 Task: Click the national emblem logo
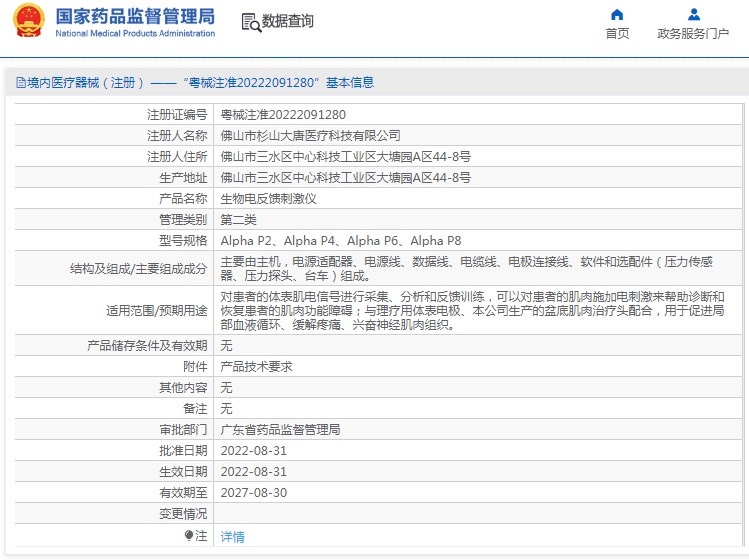click(x=29, y=22)
